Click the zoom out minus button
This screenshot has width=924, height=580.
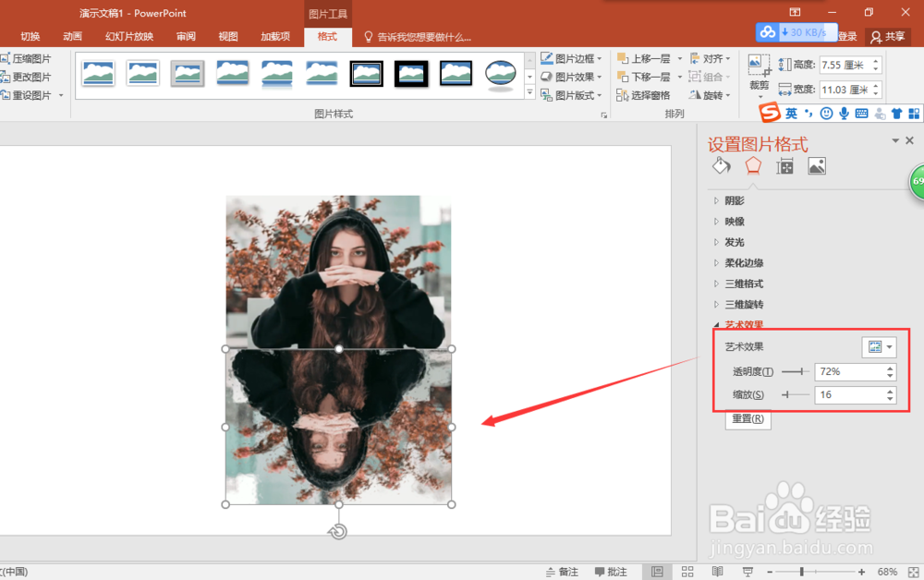(x=770, y=572)
